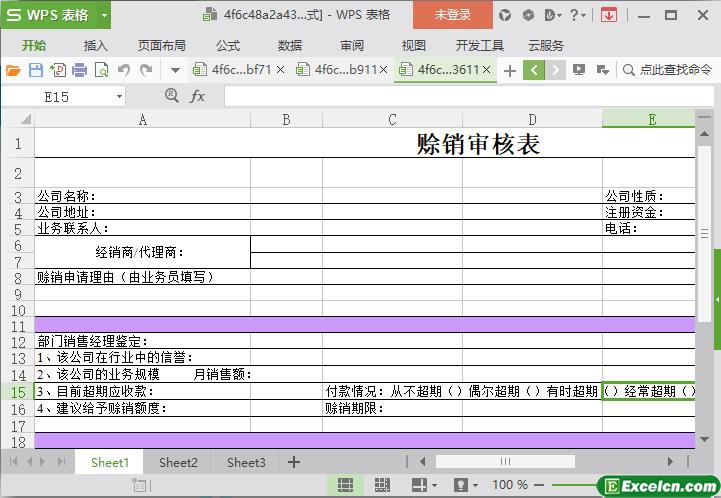This screenshot has width=721, height=498.
Task: Open the 插入 ribbon tab
Action: pyautogui.click(x=95, y=45)
